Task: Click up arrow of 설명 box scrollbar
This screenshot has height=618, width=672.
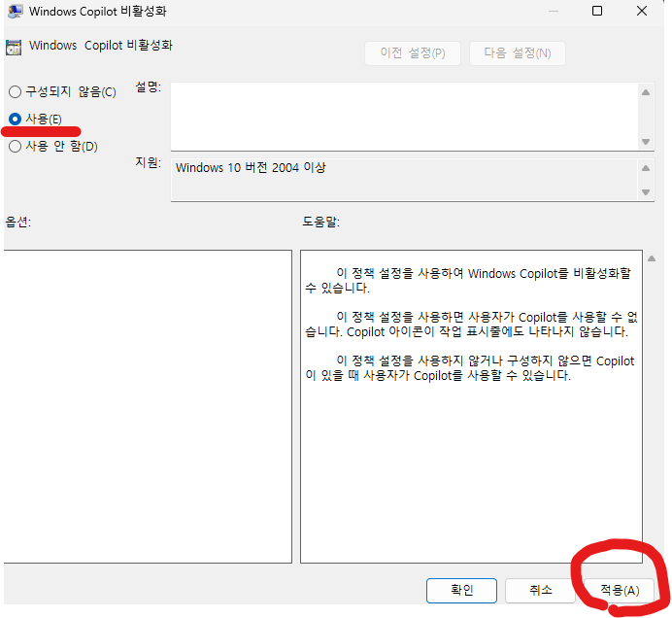Action: point(646,92)
